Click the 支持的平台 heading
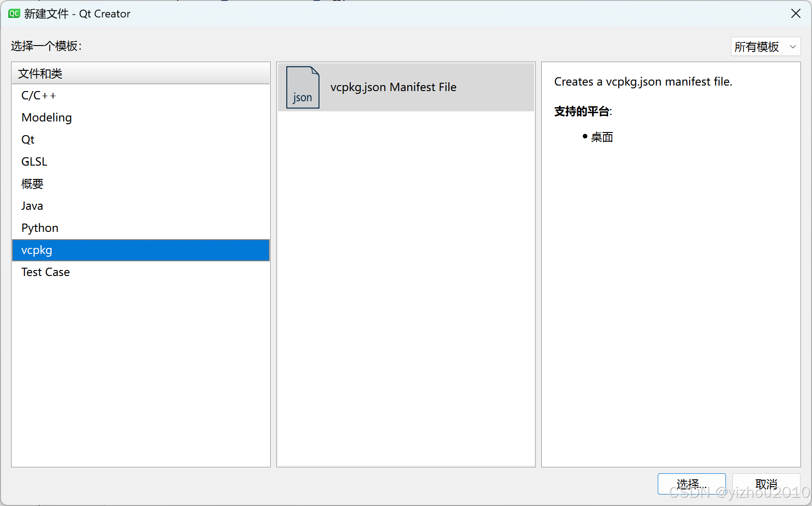 [x=583, y=111]
